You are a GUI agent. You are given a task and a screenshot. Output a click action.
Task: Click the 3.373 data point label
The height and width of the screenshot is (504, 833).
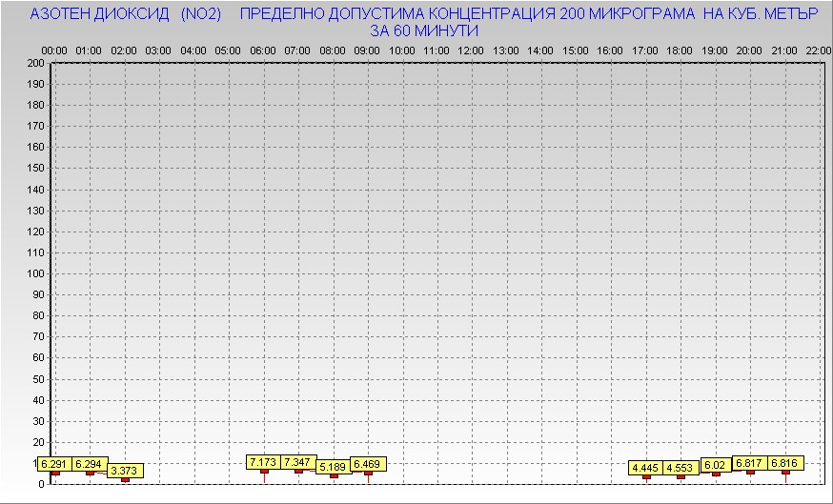coord(125,471)
